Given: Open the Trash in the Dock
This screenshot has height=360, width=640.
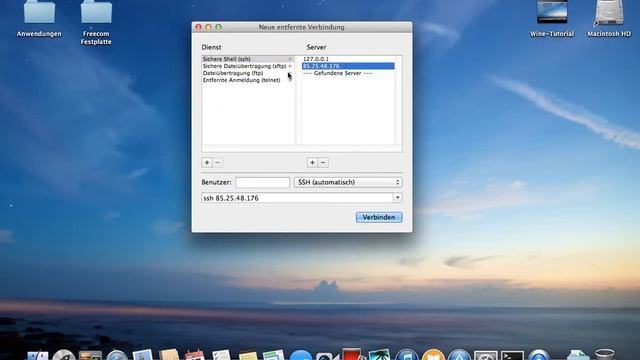Looking at the screenshot, I should coord(604,354).
